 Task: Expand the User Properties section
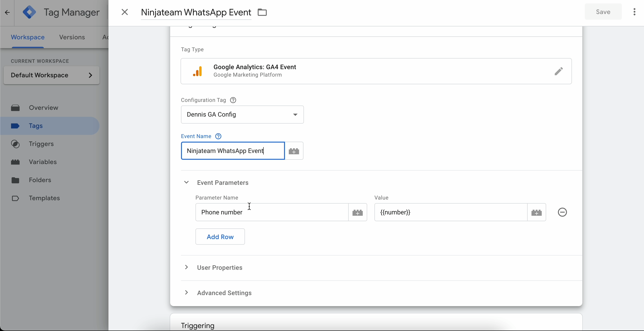186,267
